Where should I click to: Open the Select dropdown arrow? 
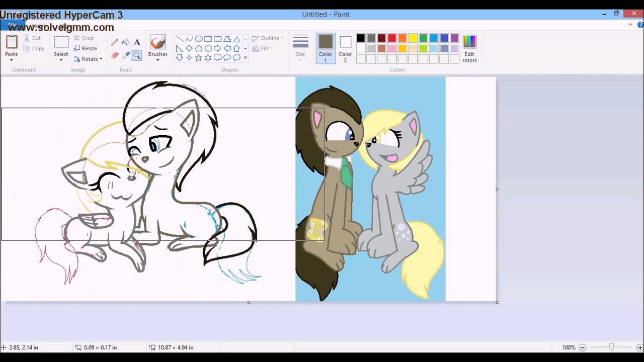click(61, 60)
